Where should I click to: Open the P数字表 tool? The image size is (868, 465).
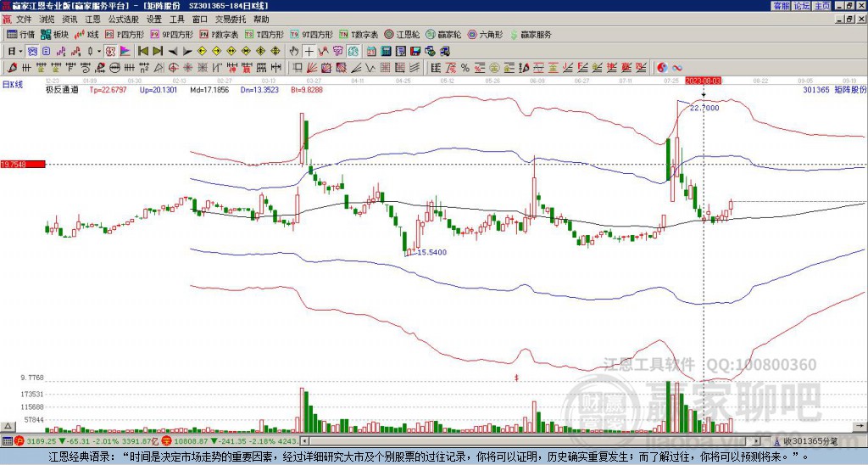(x=220, y=34)
